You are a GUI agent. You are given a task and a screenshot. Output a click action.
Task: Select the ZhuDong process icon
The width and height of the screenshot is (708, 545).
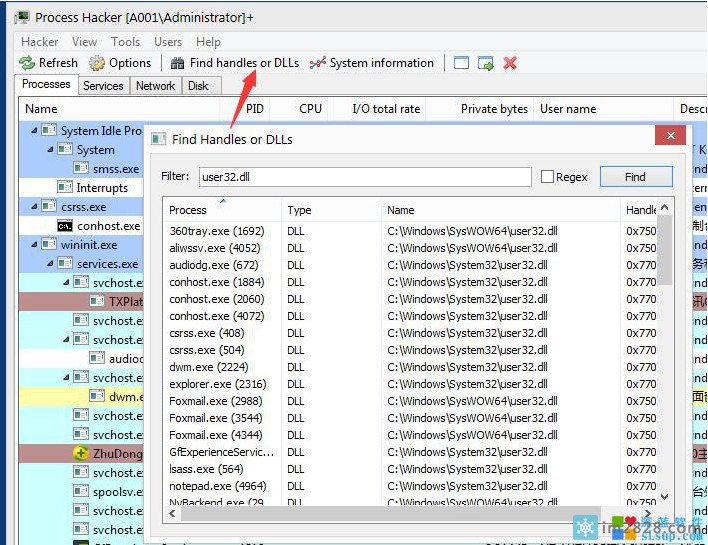point(81,454)
